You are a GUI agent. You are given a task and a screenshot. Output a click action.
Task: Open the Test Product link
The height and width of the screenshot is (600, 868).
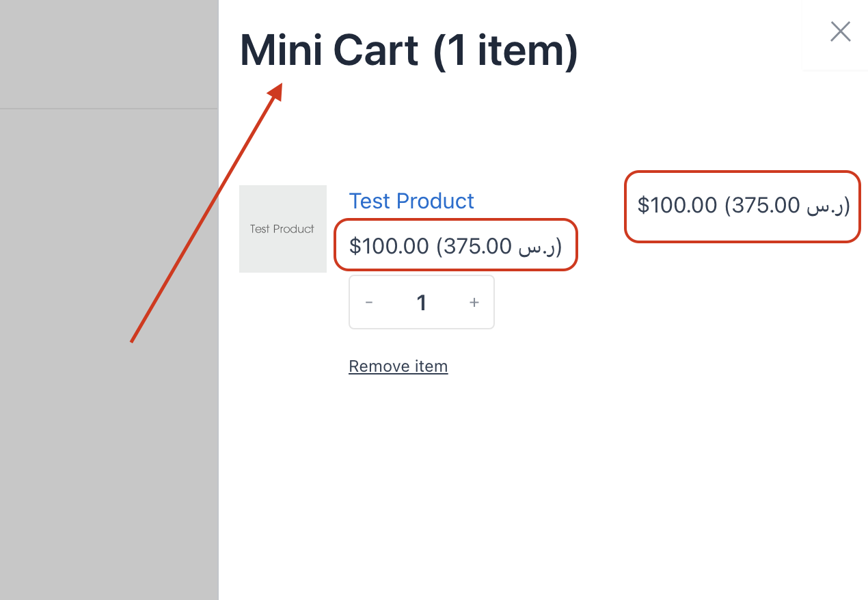pyautogui.click(x=411, y=201)
